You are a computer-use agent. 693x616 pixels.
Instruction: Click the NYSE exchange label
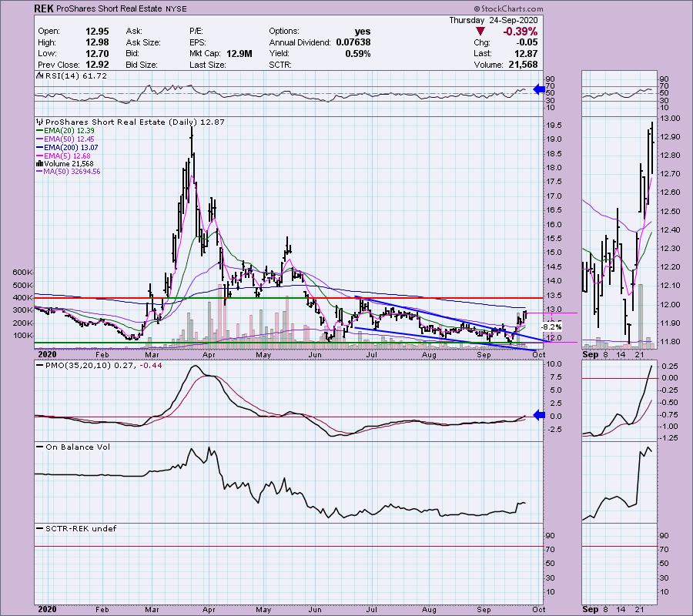pyautogui.click(x=177, y=8)
